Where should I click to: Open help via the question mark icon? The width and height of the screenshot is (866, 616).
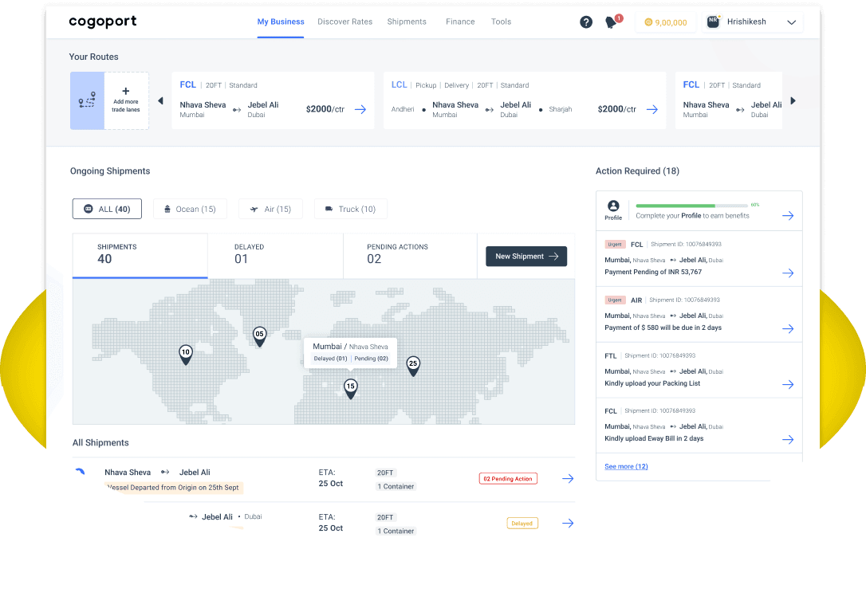[586, 22]
